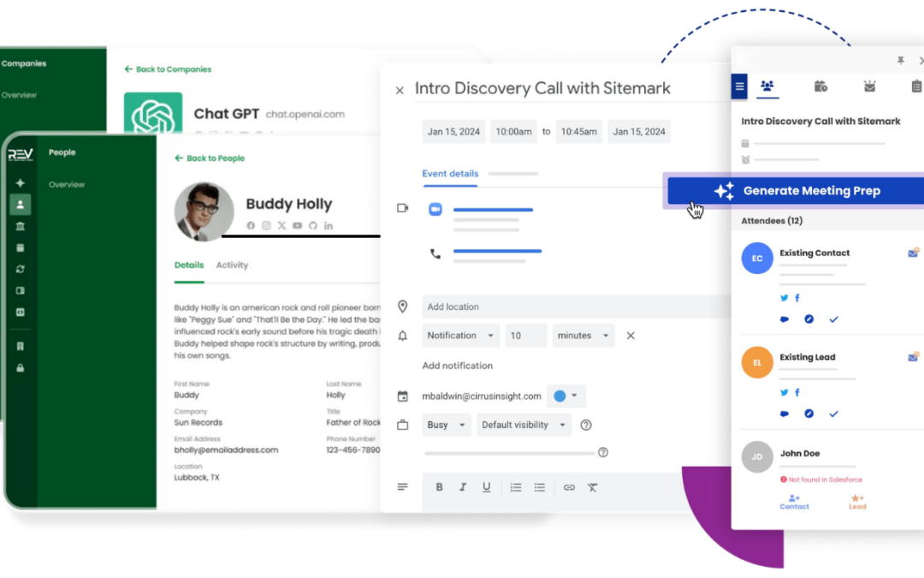Viewport: 924px width, 578px height.
Task: Toggle bold formatting in event description
Action: (439, 487)
